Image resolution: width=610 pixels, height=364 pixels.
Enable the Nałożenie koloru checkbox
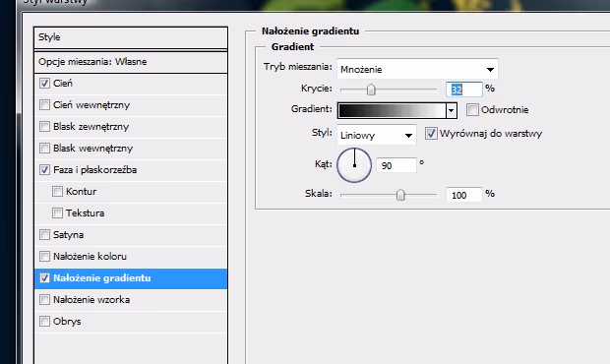click(44, 257)
